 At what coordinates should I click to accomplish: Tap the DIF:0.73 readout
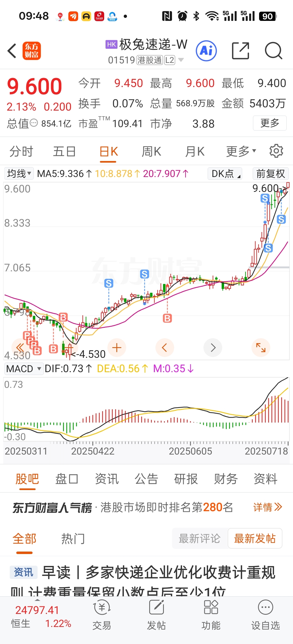click(x=68, y=369)
